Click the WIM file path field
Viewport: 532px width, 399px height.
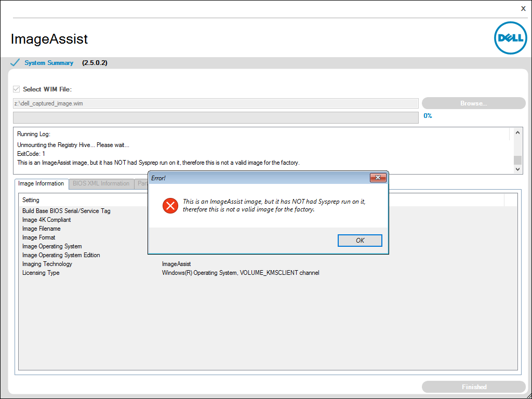[x=216, y=103]
